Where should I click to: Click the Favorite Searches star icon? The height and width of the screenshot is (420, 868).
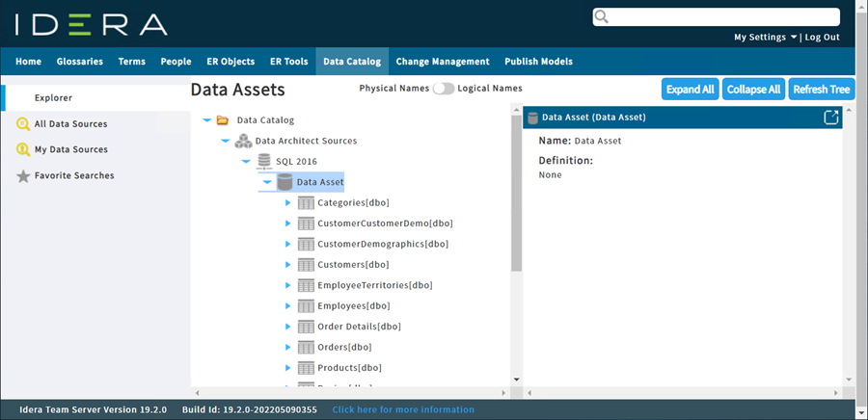point(23,176)
